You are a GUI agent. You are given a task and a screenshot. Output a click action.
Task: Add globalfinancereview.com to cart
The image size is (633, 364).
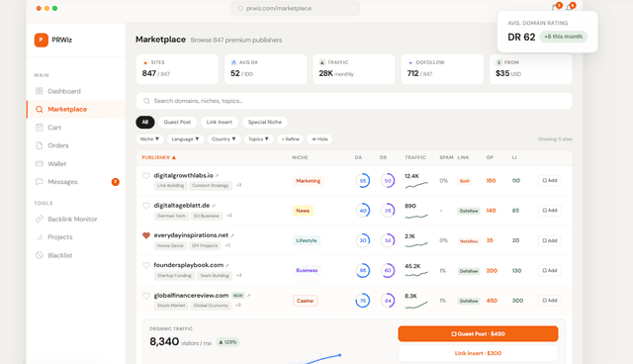550,301
